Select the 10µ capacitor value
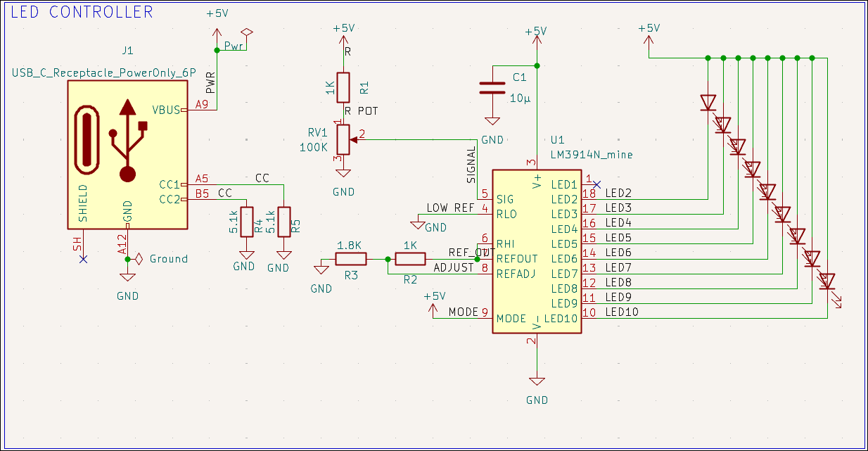Screen dimensions: 868x451 coord(520,99)
